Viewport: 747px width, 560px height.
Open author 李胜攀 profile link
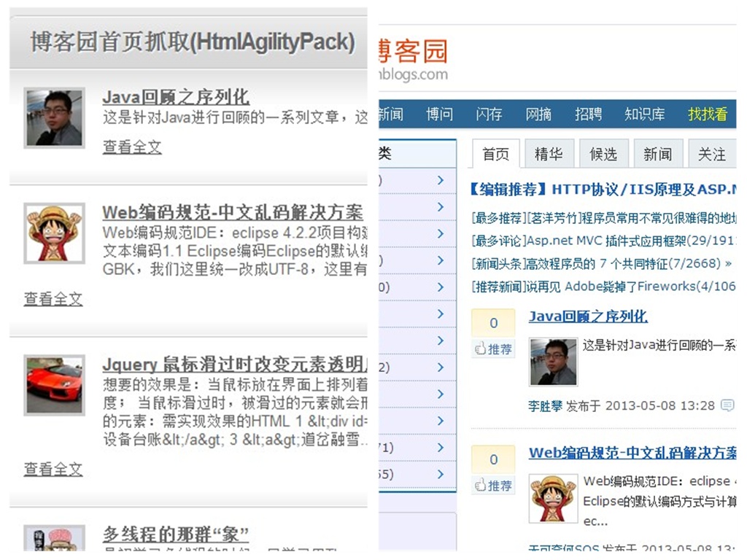click(546, 405)
